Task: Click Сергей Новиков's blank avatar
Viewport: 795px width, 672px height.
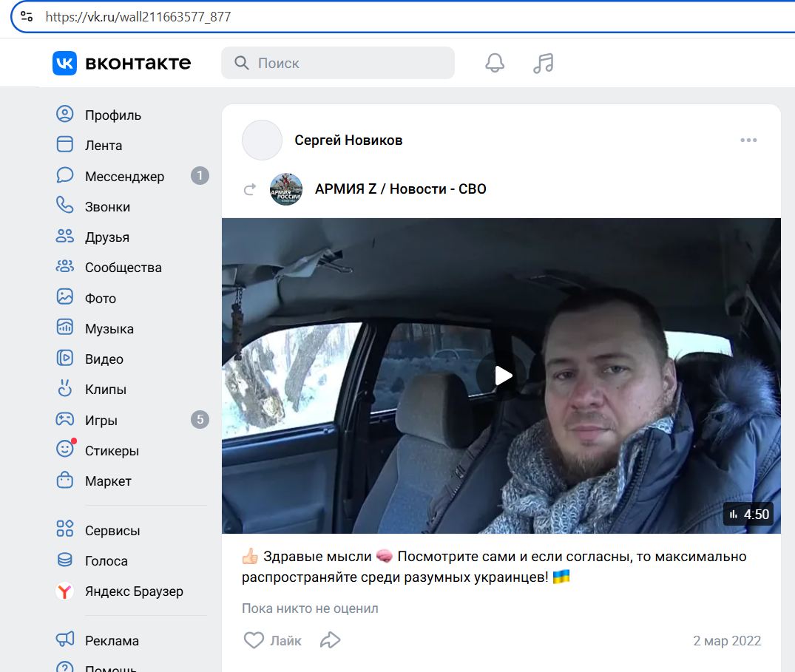Action: tap(262, 140)
